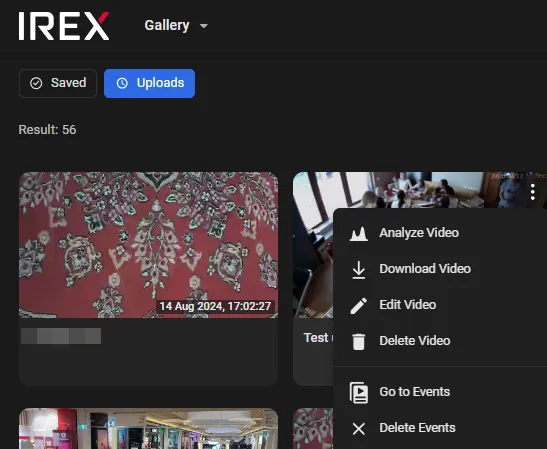Click the Go to Events play icon

(359, 393)
